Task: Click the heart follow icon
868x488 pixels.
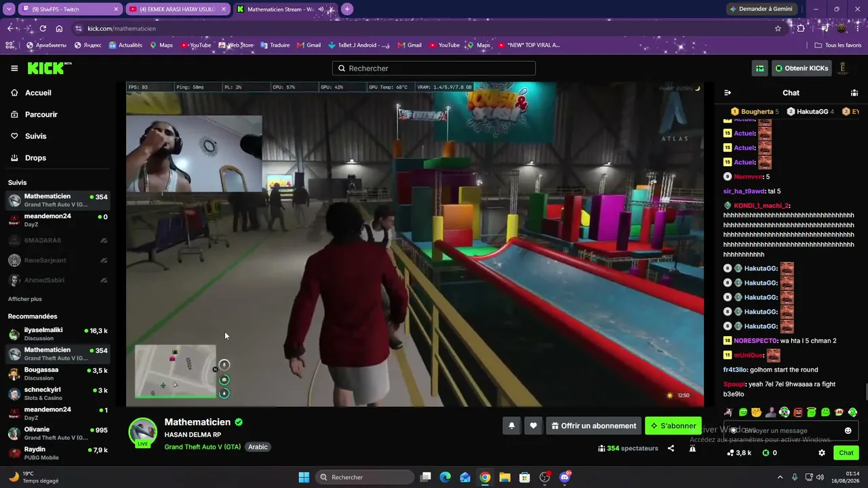Action: pos(533,426)
